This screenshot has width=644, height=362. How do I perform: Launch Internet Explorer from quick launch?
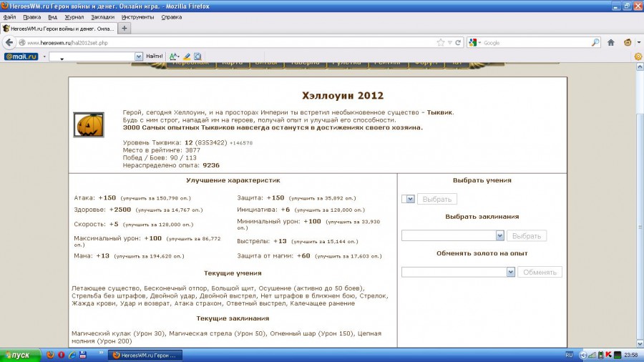(72, 355)
